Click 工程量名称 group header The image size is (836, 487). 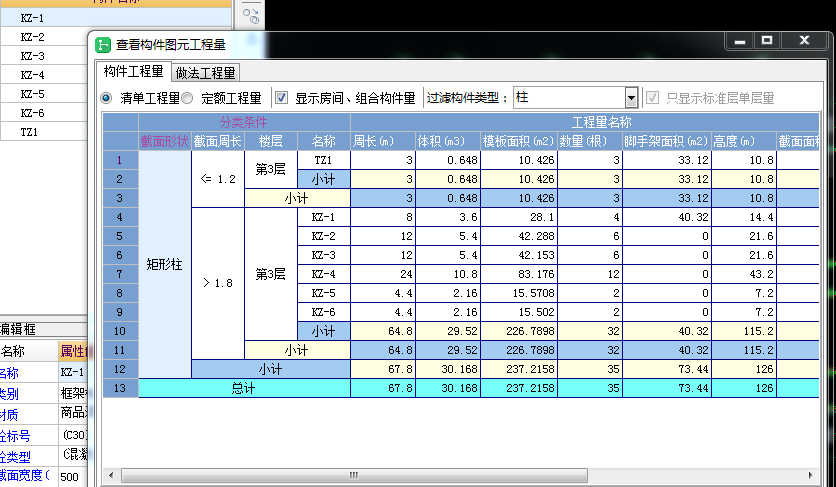[x=585, y=122]
